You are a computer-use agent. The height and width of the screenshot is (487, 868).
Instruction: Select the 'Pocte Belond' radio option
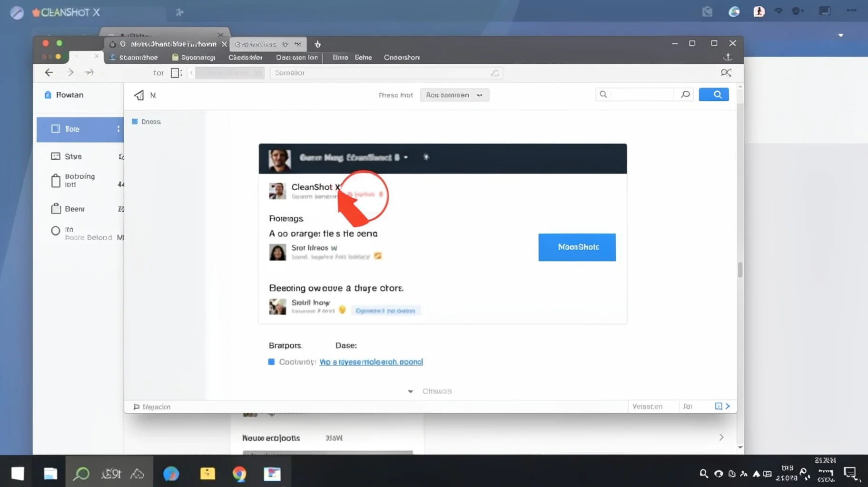(56, 231)
